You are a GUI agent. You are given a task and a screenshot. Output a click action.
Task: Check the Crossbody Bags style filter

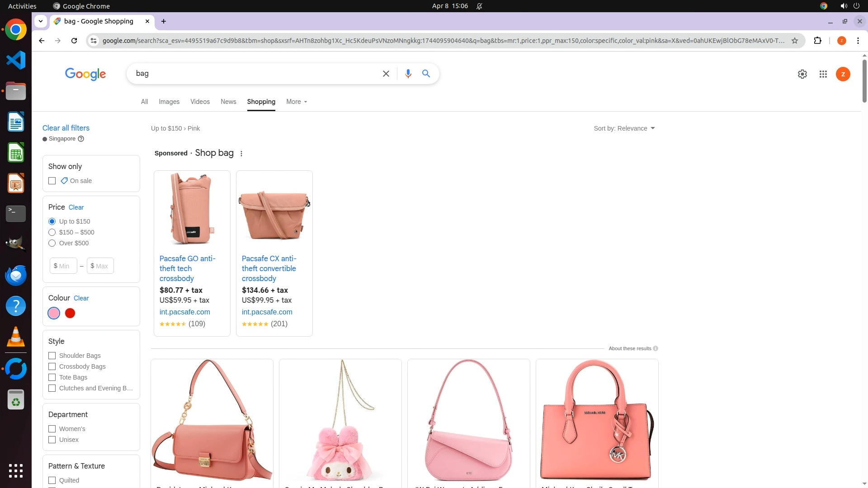[x=52, y=366]
